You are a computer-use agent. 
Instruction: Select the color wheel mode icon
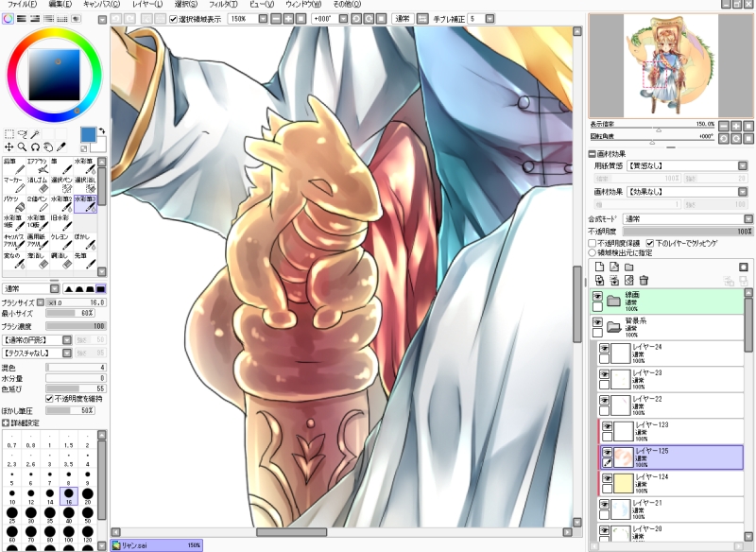coord(8,19)
